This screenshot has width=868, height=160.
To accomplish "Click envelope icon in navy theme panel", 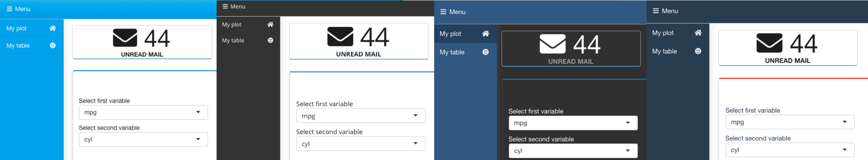I will click(769, 43).
